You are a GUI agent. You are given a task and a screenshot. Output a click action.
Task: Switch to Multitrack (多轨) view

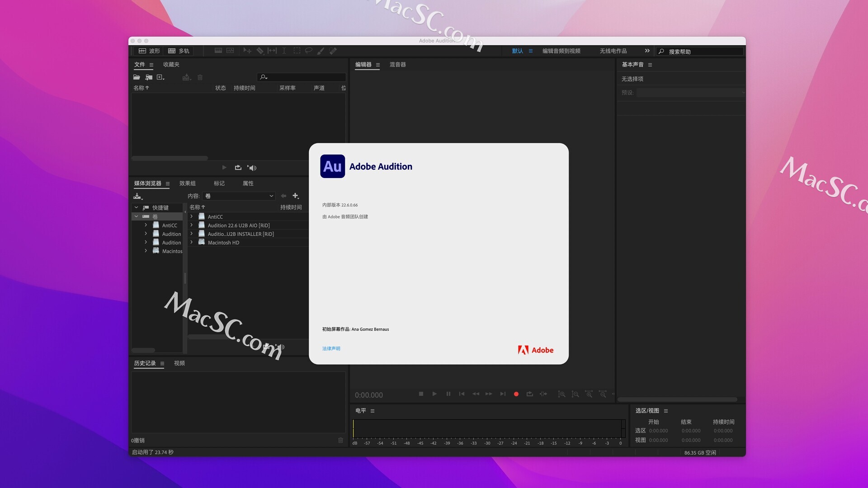pyautogui.click(x=179, y=51)
